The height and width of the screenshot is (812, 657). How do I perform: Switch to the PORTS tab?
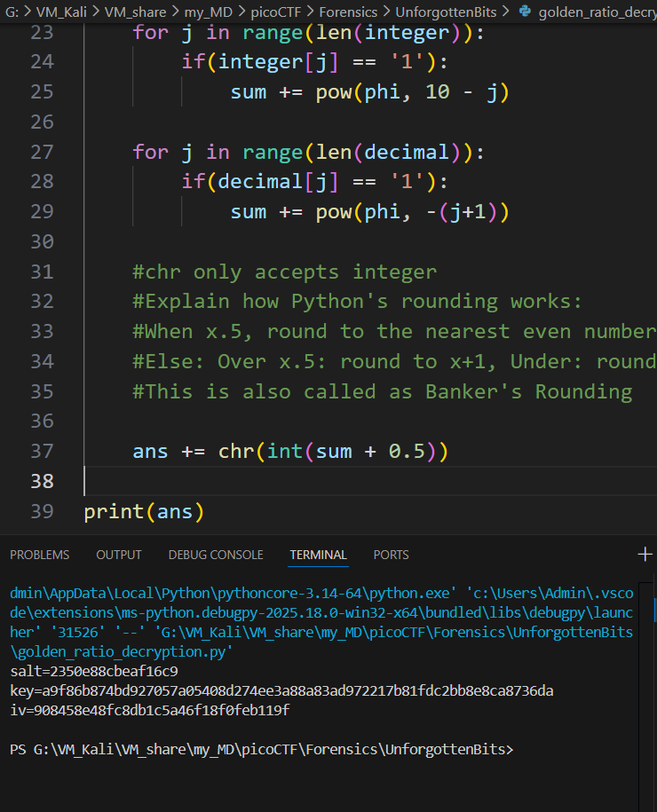[x=392, y=555]
